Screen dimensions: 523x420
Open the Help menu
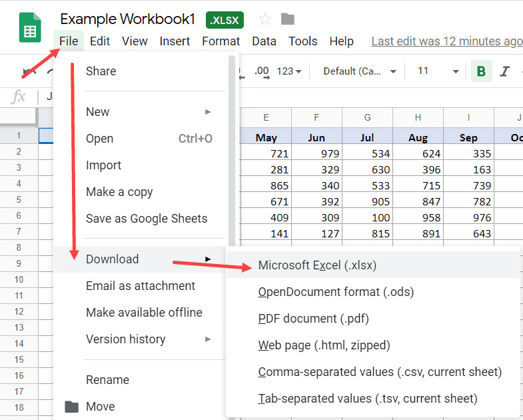click(x=342, y=41)
